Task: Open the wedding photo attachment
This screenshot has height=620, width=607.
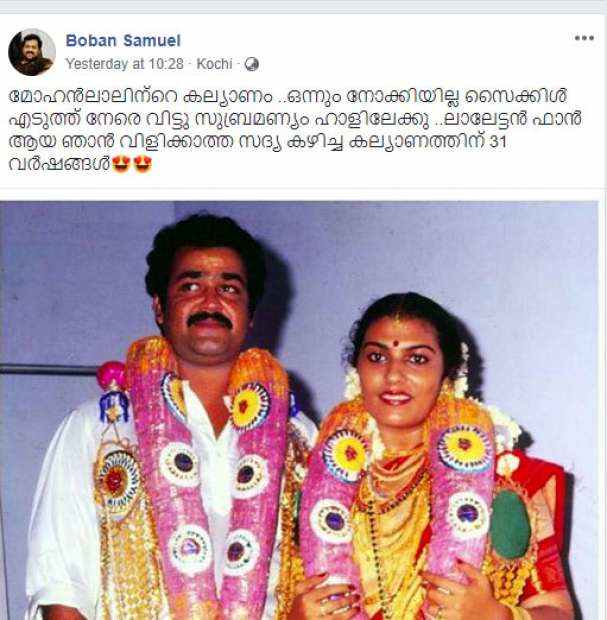Action: (x=299, y=410)
